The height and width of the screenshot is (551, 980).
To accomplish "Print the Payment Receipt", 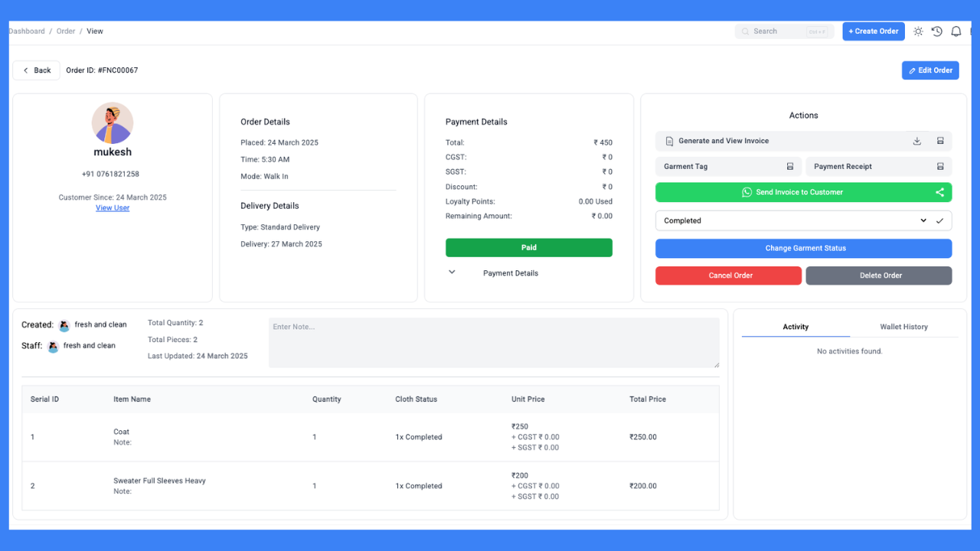I will point(942,166).
